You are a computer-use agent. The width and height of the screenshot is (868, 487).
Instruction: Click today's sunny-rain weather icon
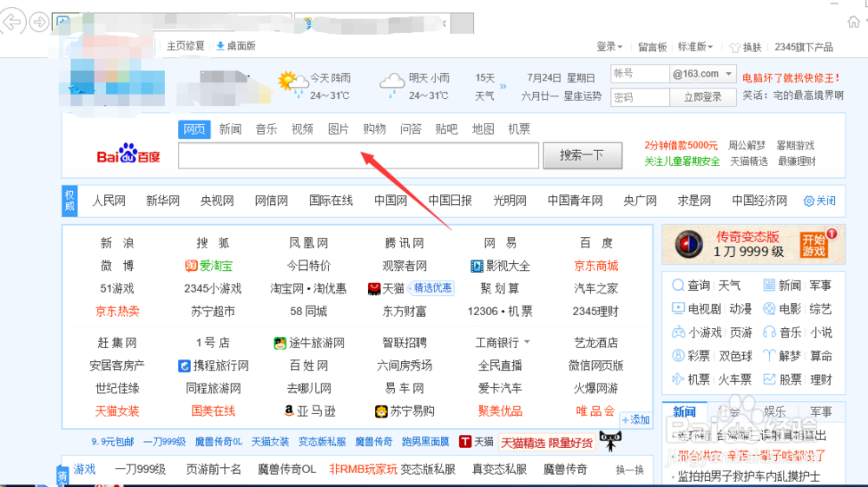[x=293, y=85]
